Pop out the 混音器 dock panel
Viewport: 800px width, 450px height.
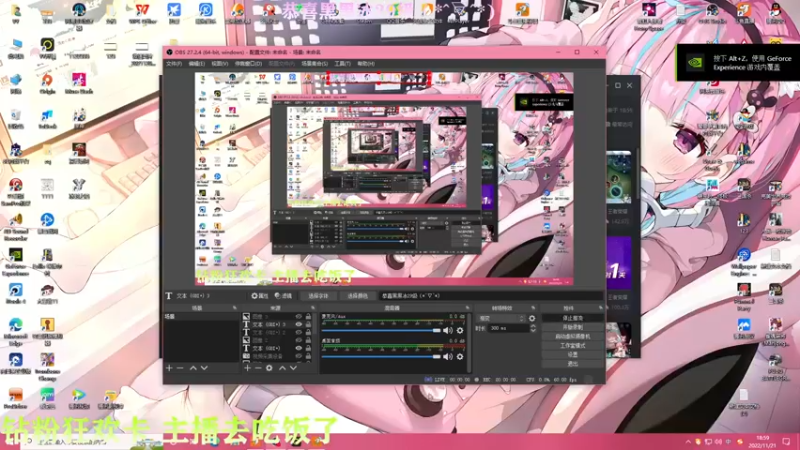pyautogui.click(x=467, y=308)
